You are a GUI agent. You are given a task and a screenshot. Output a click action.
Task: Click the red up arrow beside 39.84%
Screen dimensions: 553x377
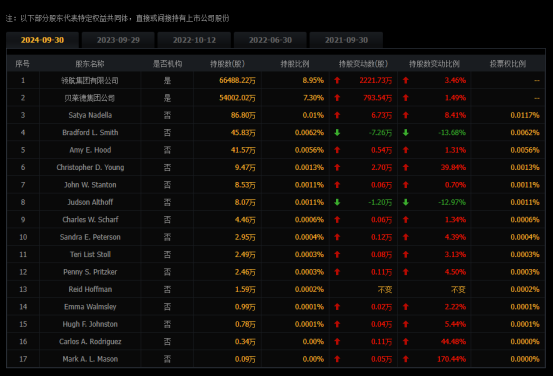pos(406,168)
